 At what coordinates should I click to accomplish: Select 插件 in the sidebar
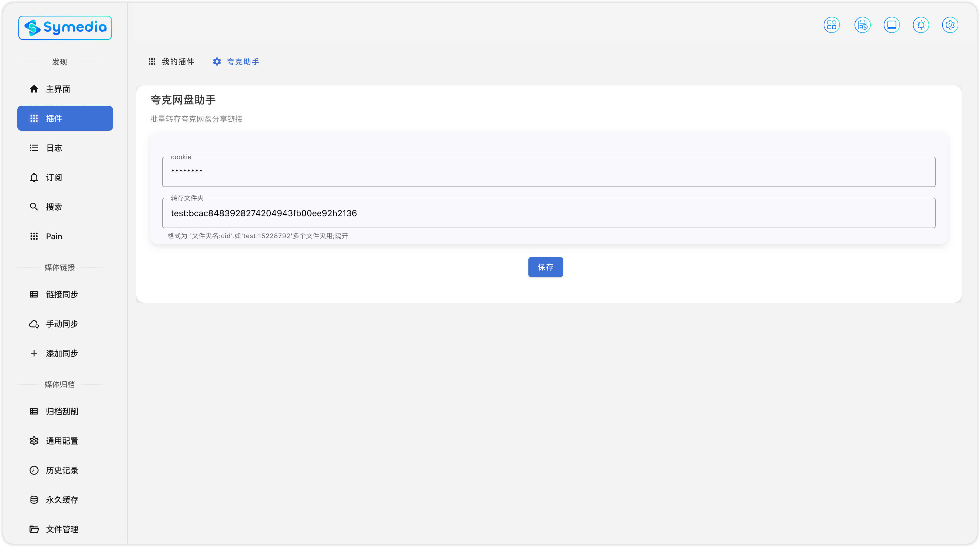pyautogui.click(x=65, y=118)
